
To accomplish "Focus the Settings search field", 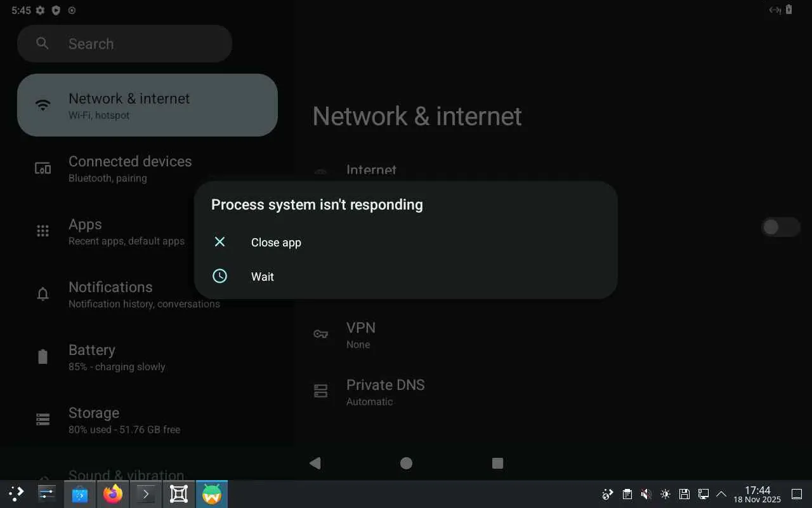I will (x=124, y=44).
